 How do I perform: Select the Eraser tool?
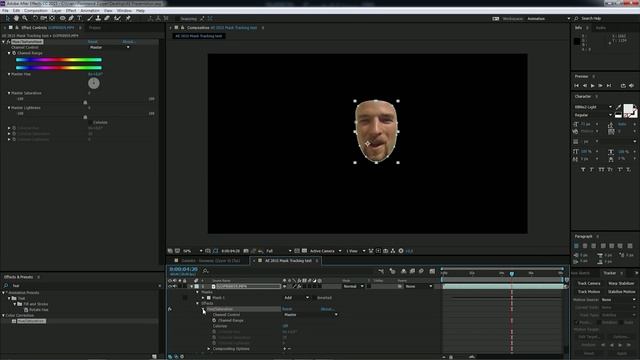coord(107,18)
